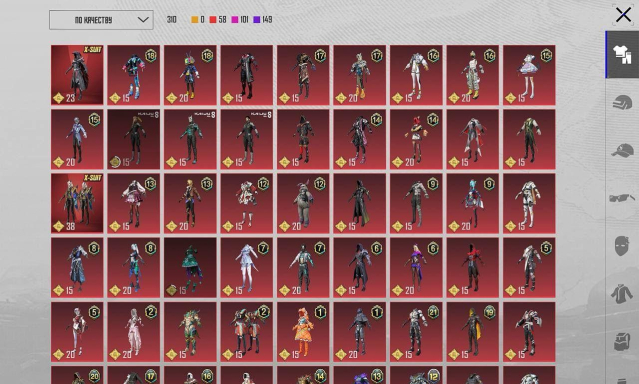The image size is (639, 384).
Task: Click the orange rarity count 0
Action: pos(198,20)
